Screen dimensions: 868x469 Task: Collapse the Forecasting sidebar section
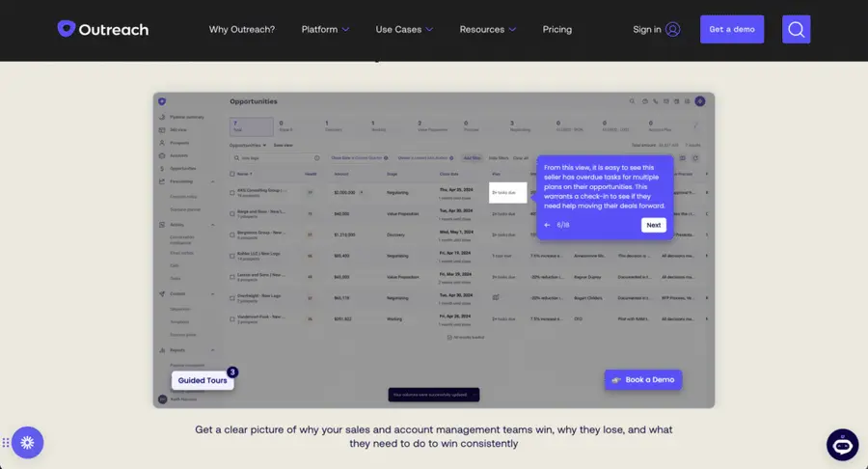point(212,181)
